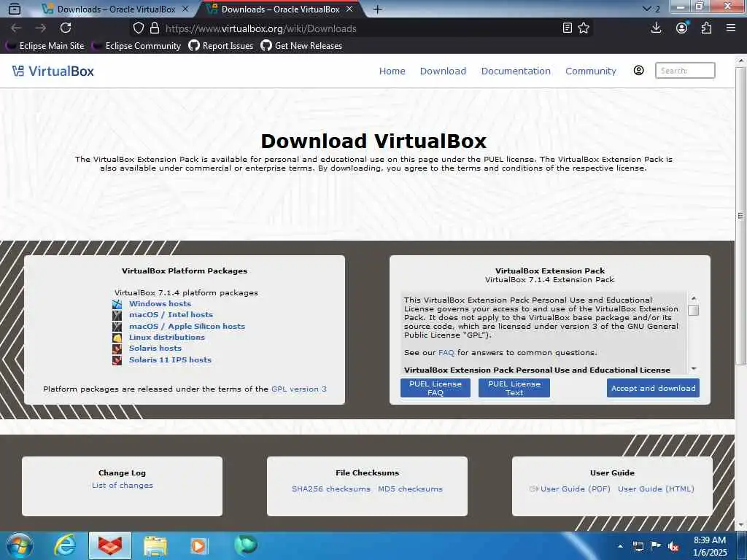
Task: Launch Internet Explorer from taskbar
Action: click(x=64, y=545)
